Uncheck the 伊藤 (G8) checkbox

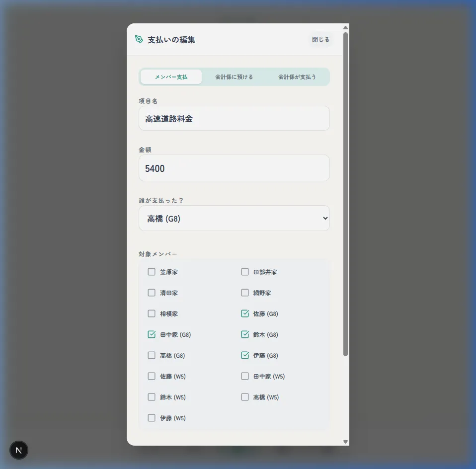245,355
